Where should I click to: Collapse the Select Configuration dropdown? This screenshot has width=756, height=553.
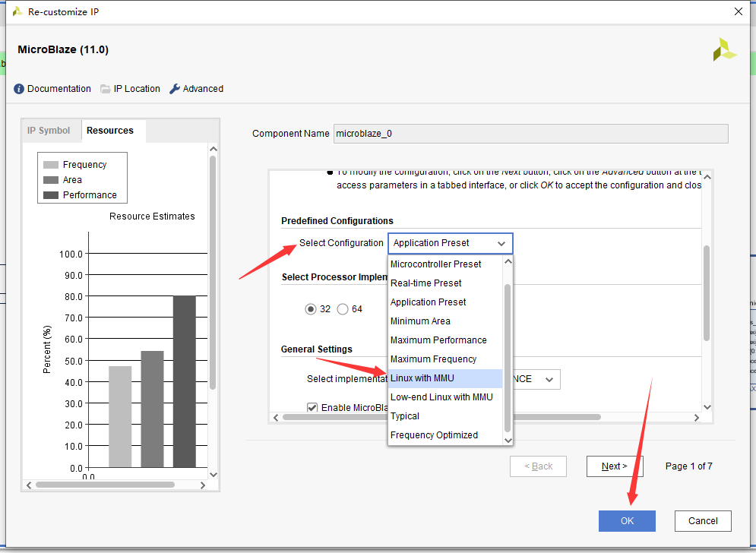click(x=501, y=244)
